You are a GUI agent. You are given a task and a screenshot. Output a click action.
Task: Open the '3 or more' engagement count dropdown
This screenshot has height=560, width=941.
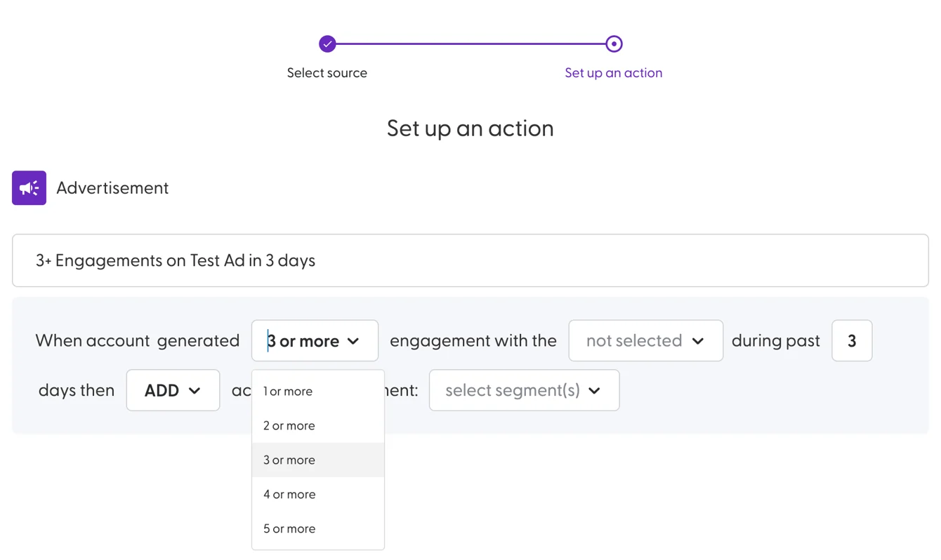click(x=315, y=340)
